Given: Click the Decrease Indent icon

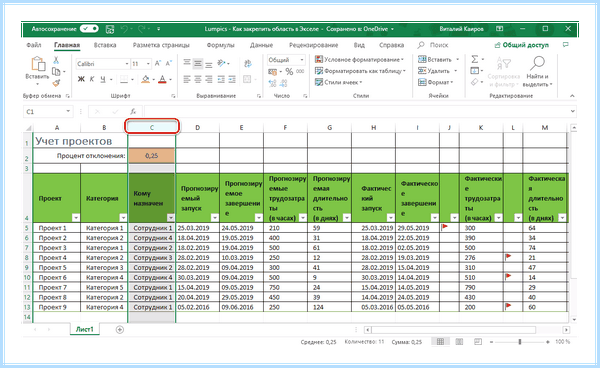Looking at the screenshot, I should pos(221,79).
